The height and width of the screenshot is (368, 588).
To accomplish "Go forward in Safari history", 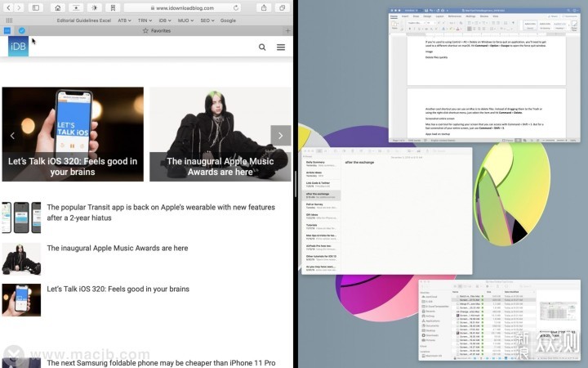I will tap(18, 7).
